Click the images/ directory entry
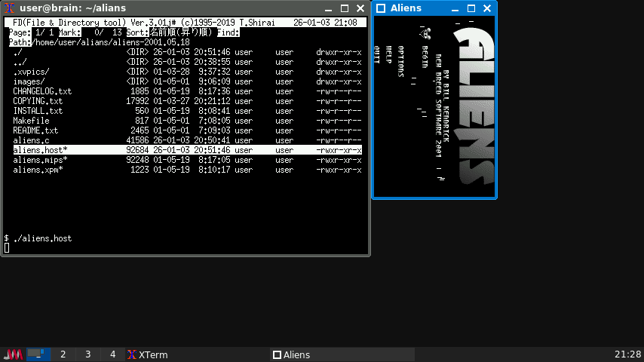The height and width of the screenshot is (362, 644). [29, 81]
